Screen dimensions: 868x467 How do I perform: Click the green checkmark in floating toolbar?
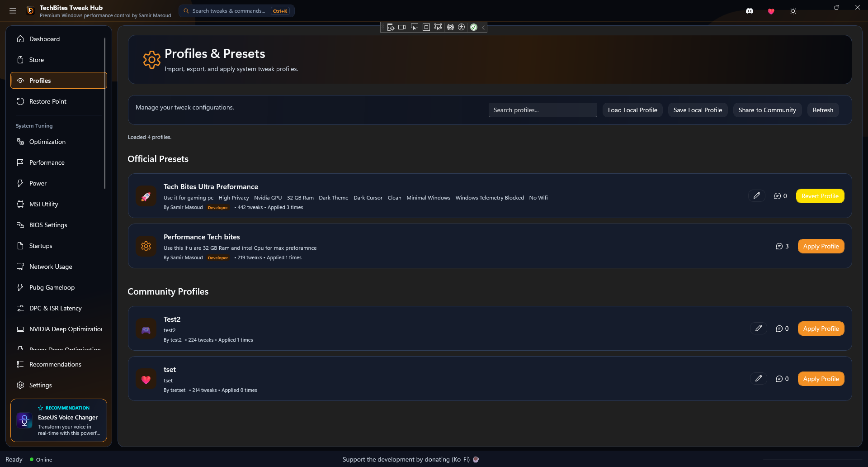coord(474,27)
